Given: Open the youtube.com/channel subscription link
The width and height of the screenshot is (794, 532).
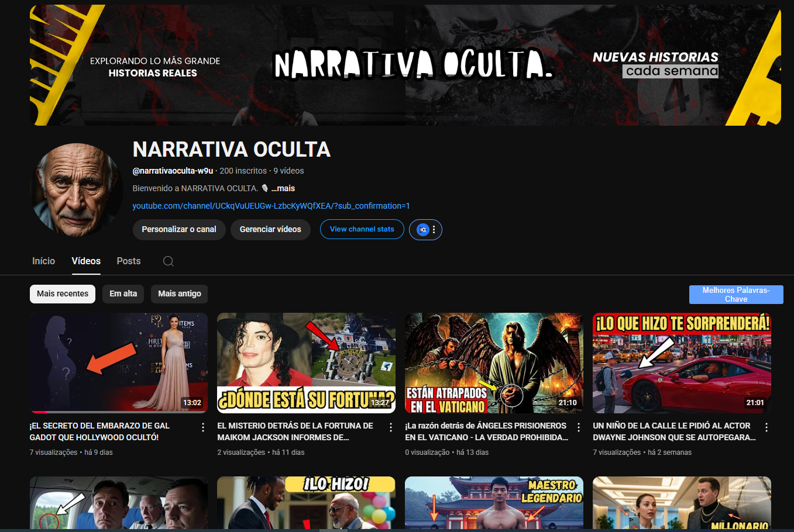Looking at the screenshot, I should coord(271,206).
